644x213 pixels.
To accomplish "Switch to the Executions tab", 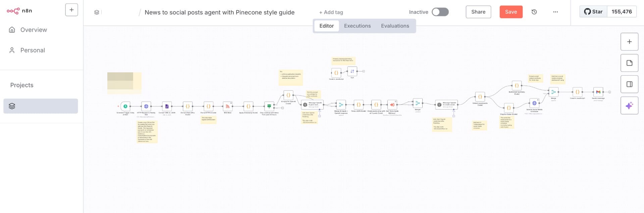I will click(357, 26).
